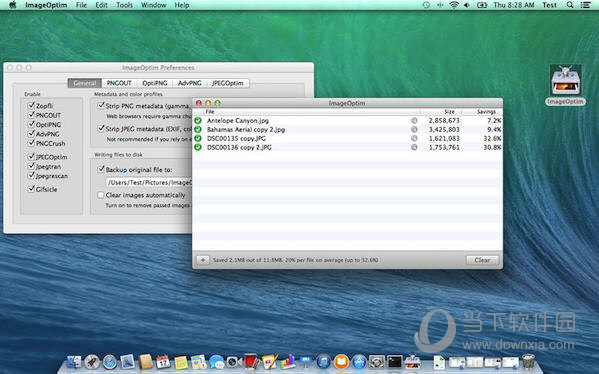
Task: Open the Trash in the Dock
Action: pos(528,361)
